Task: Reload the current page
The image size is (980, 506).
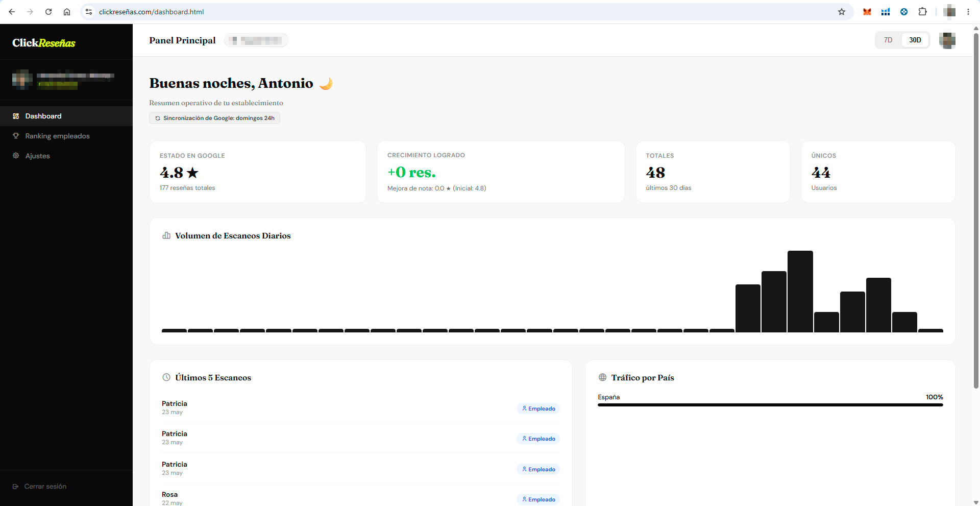Action: [x=48, y=12]
